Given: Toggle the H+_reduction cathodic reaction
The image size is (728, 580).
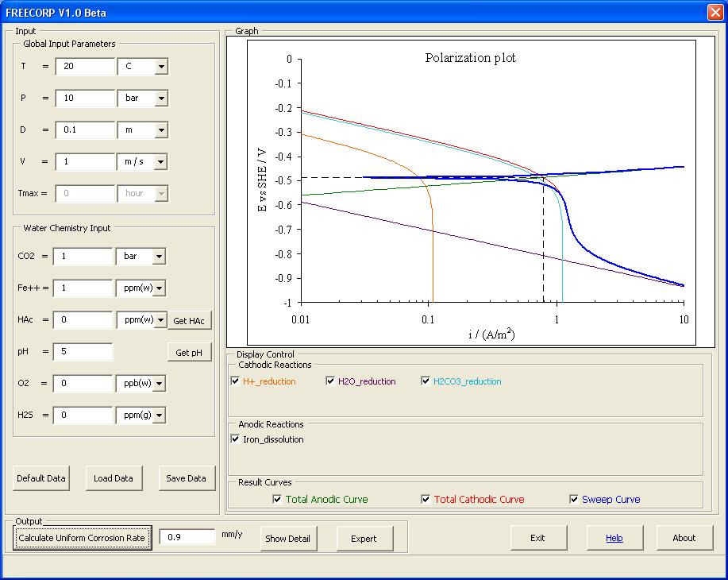Looking at the screenshot, I should click(x=235, y=381).
